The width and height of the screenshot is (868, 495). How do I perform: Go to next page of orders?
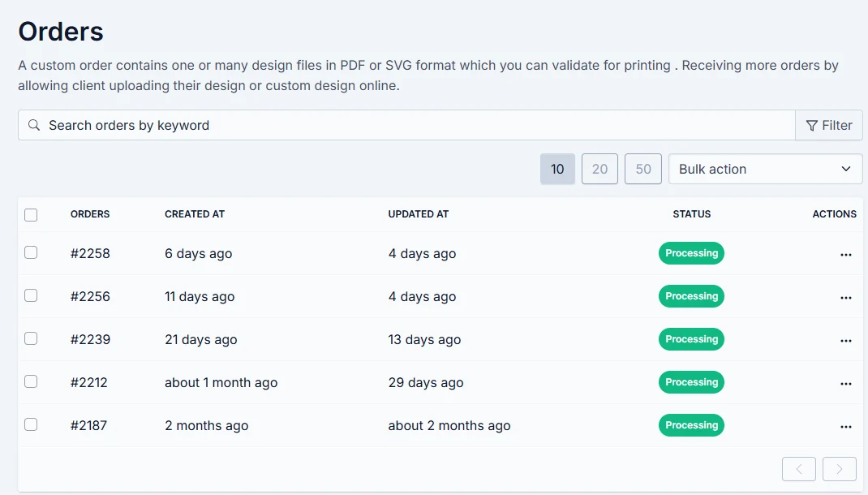pyautogui.click(x=840, y=470)
